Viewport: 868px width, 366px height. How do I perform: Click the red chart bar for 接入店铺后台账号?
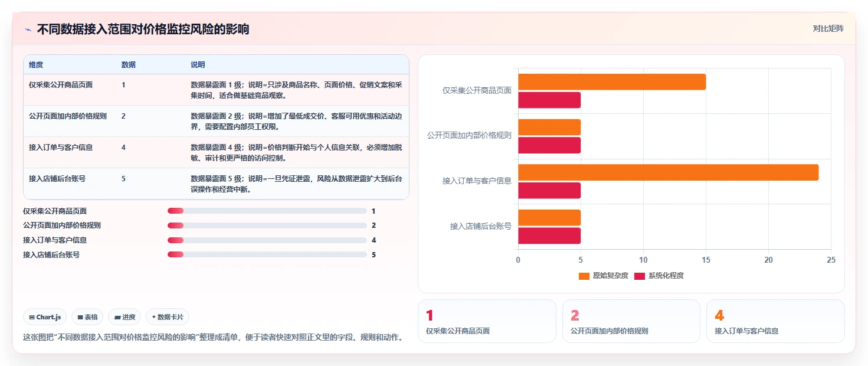549,236
